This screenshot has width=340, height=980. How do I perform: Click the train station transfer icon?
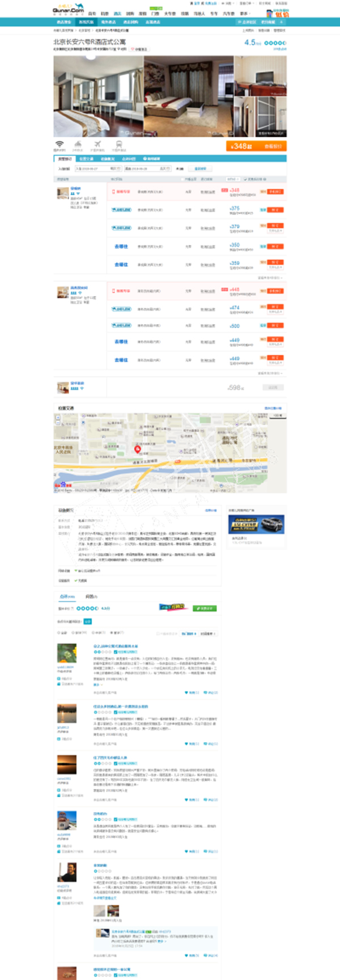pyautogui.click(x=119, y=145)
